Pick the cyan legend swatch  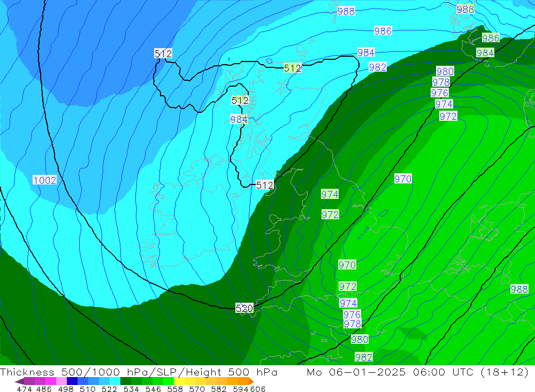(115, 381)
